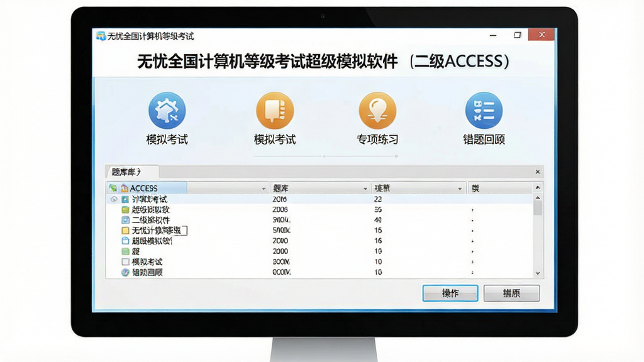Maximize the 无忧全国计算机等级考试 window
Image resolution: width=644 pixels, height=362 pixels.
click(x=518, y=35)
